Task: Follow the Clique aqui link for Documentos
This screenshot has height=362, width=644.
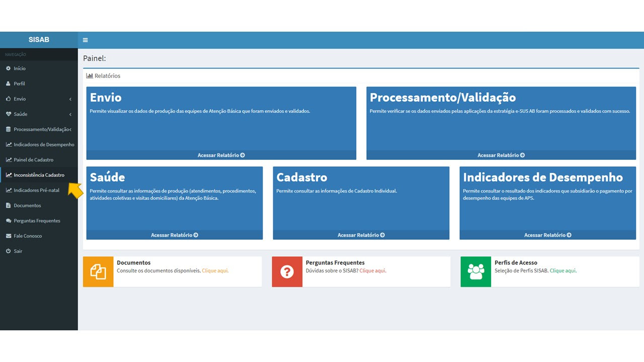Action: point(215,270)
